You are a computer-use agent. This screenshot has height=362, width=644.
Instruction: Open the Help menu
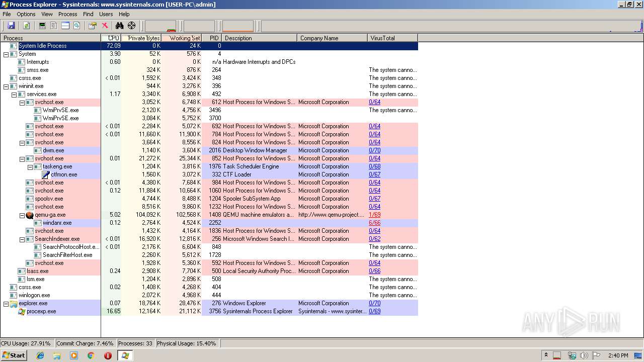point(124,14)
